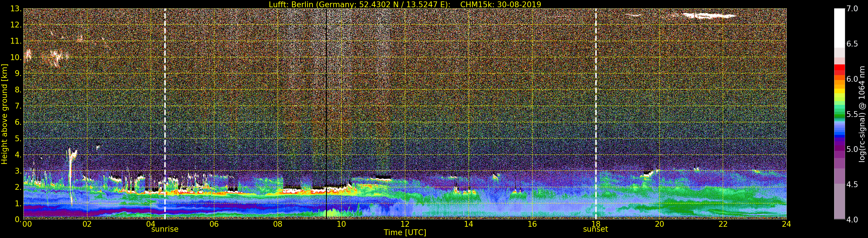
Task: Click the height axis tick '6.'
Action: click(18, 122)
